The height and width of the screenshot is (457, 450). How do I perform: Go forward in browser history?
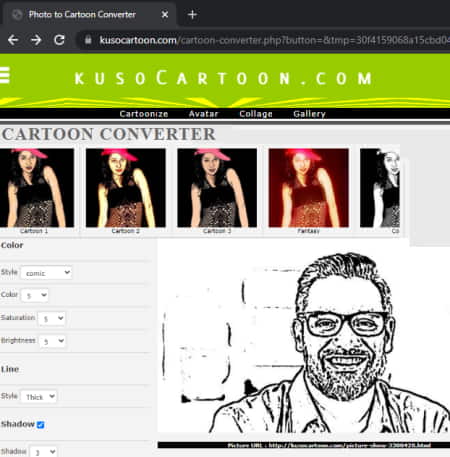tap(36, 40)
